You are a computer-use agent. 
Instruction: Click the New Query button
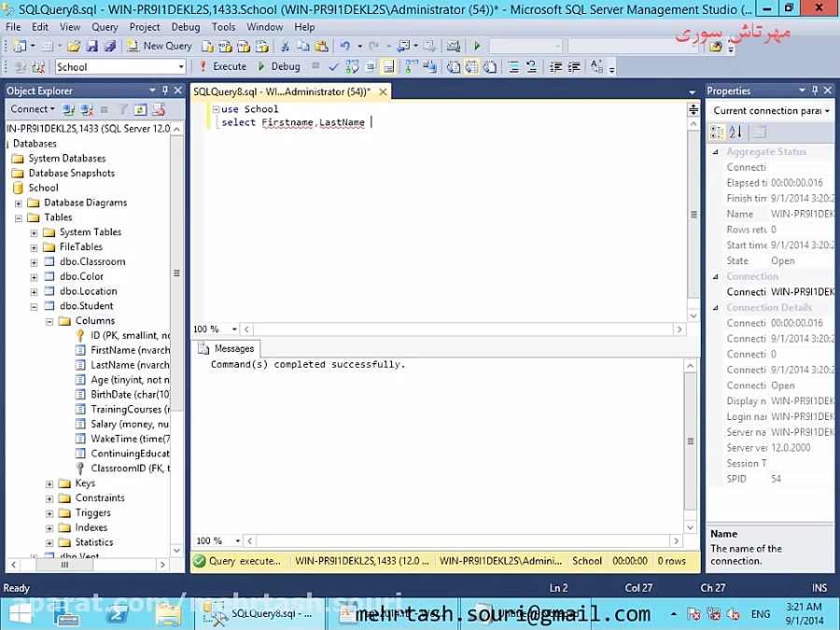pos(160,46)
